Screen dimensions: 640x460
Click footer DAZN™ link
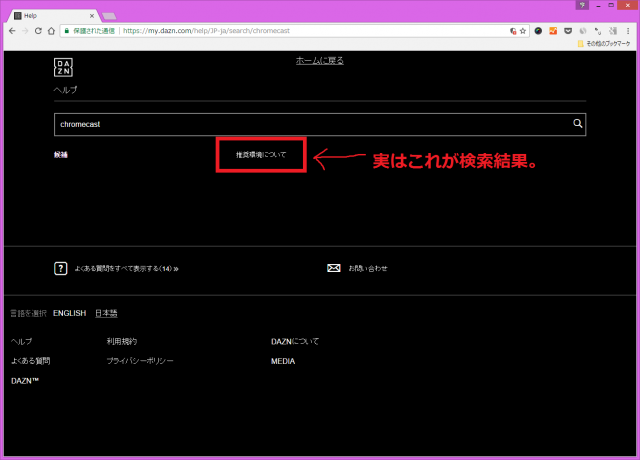click(x=25, y=381)
